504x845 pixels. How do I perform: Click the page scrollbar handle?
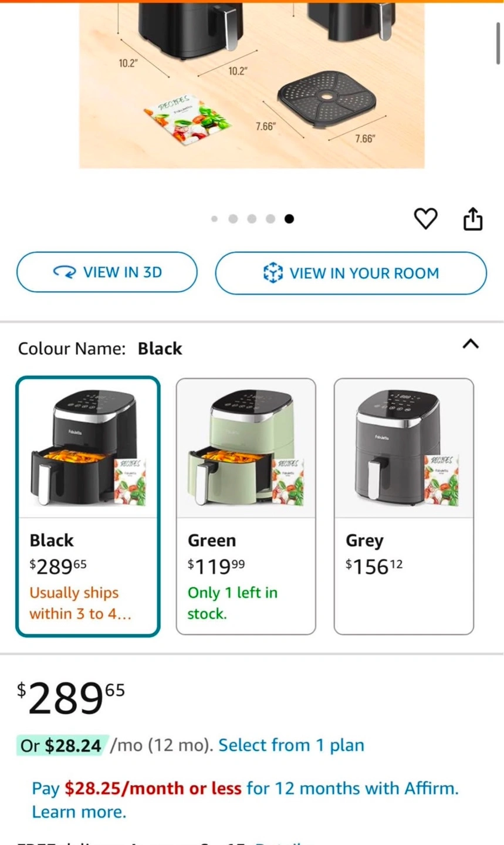coord(498,44)
